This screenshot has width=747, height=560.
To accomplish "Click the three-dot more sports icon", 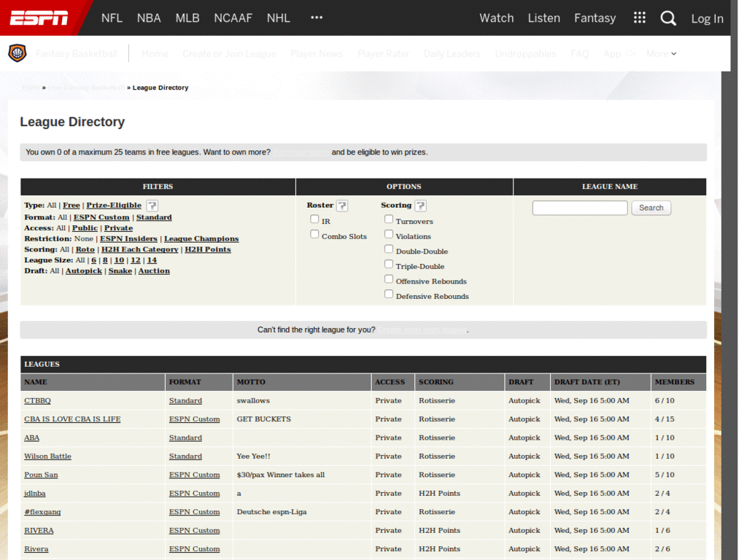I will coord(317,17).
